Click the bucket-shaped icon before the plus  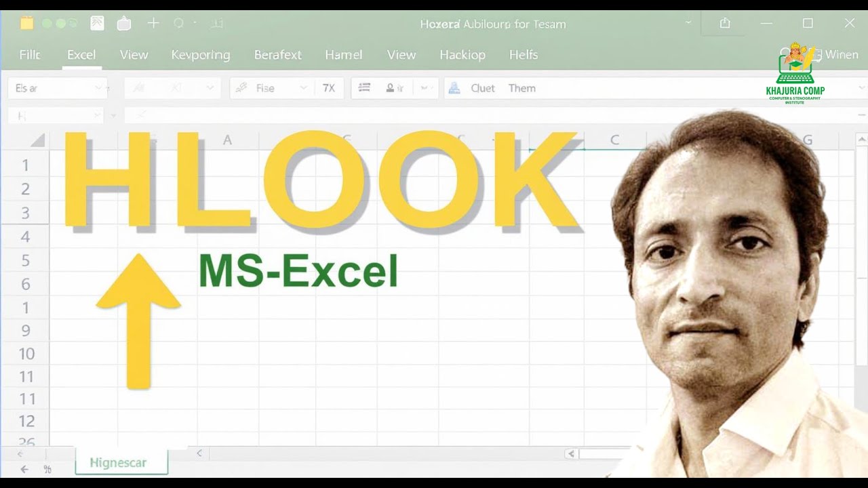coord(124,24)
